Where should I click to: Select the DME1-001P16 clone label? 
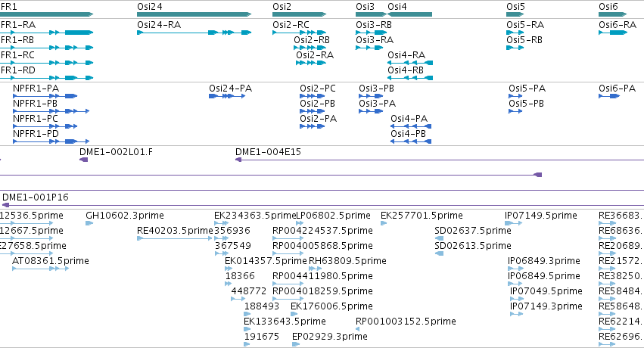click(x=36, y=197)
